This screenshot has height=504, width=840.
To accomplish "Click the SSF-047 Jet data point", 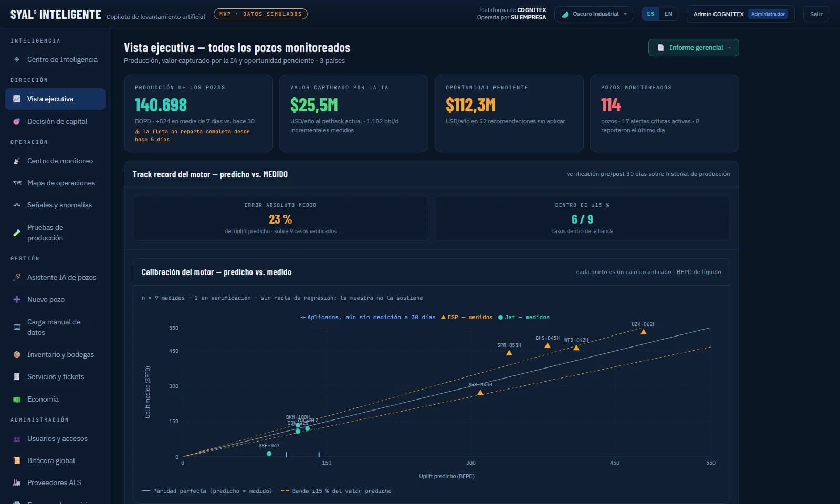I will point(269,454).
